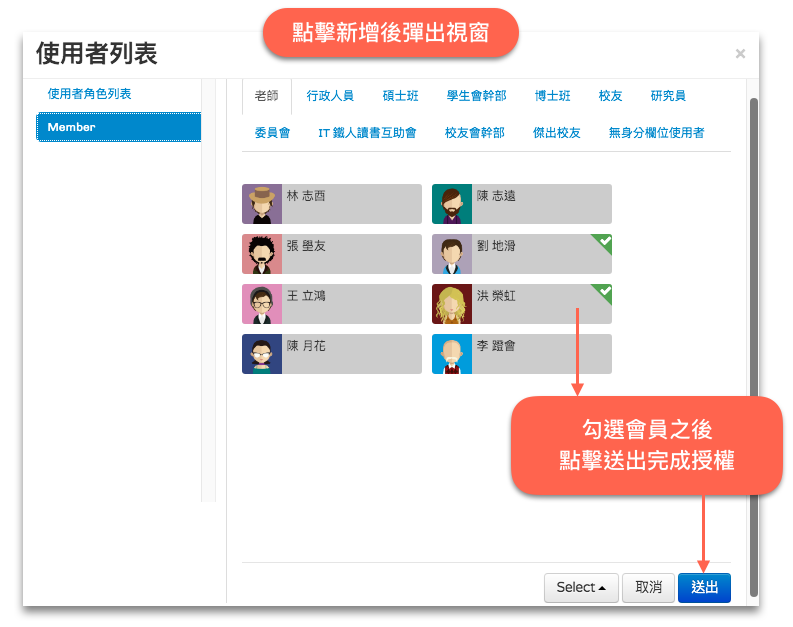The image size is (793, 627).
Task: Close the 使用者列表 dialog with X
Action: click(x=740, y=54)
